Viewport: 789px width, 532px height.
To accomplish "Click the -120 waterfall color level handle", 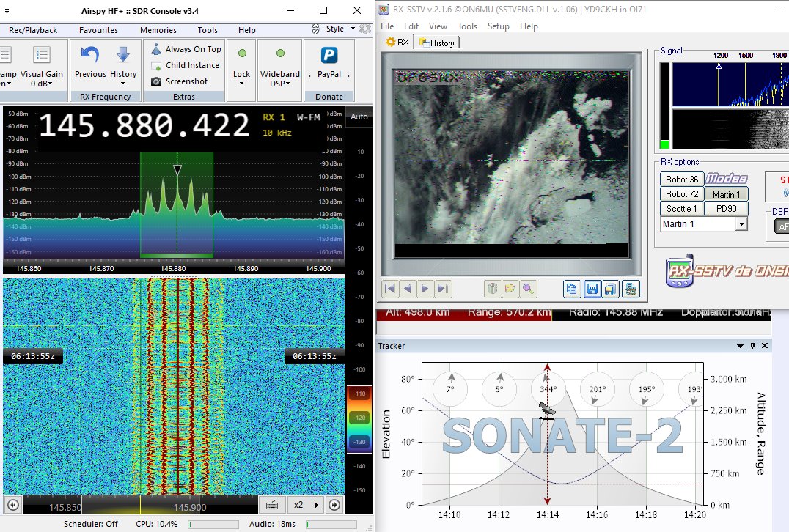I will pos(359,418).
